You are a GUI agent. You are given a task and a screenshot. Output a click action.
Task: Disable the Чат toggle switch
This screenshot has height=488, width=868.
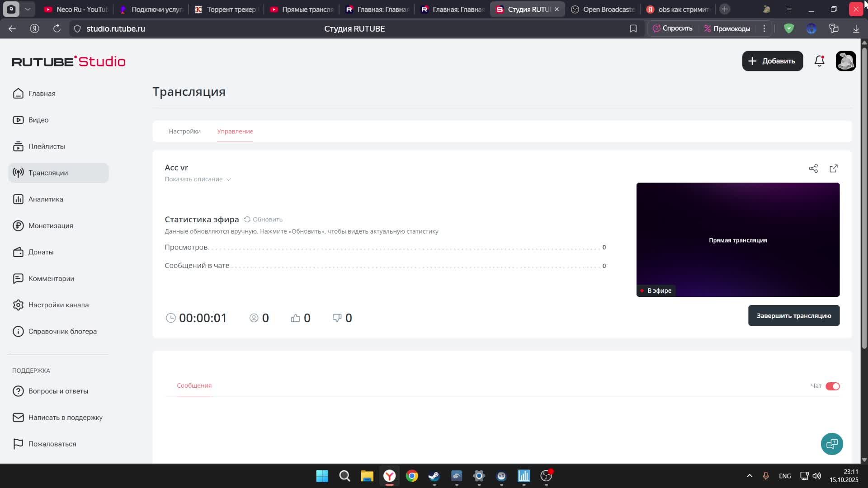[x=832, y=386]
